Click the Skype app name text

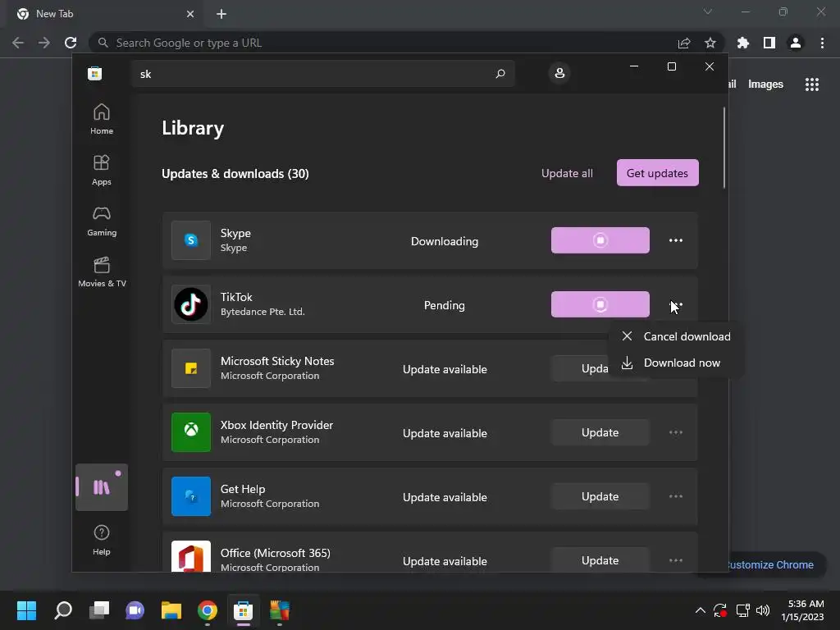point(235,233)
